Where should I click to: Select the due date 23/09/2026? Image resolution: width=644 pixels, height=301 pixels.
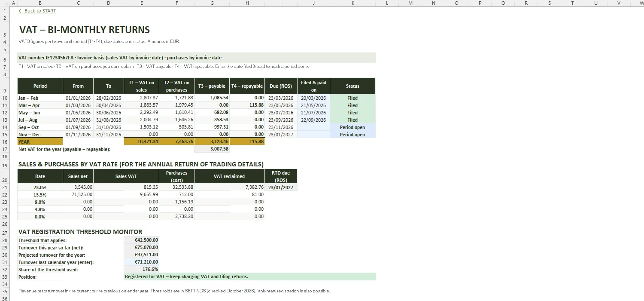[281, 120]
